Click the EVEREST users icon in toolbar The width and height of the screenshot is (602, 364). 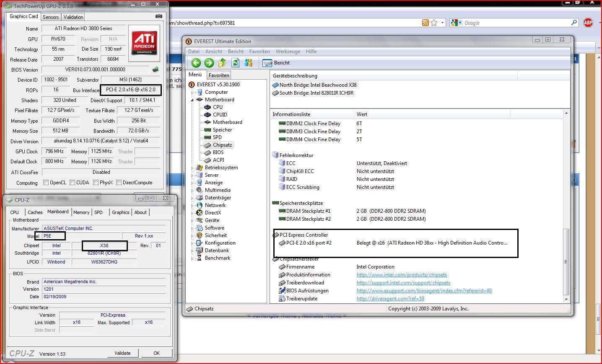coord(248,63)
